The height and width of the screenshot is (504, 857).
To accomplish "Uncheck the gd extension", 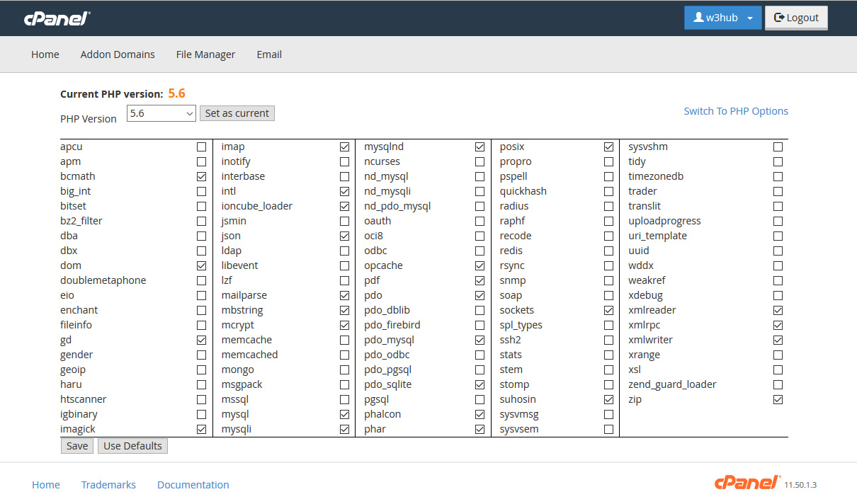I will coord(202,340).
